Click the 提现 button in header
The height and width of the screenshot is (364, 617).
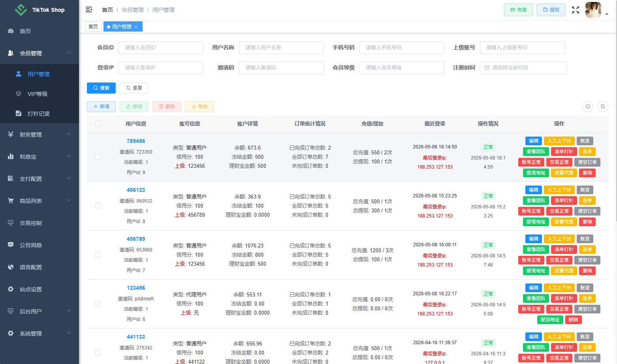(x=551, y=10)
